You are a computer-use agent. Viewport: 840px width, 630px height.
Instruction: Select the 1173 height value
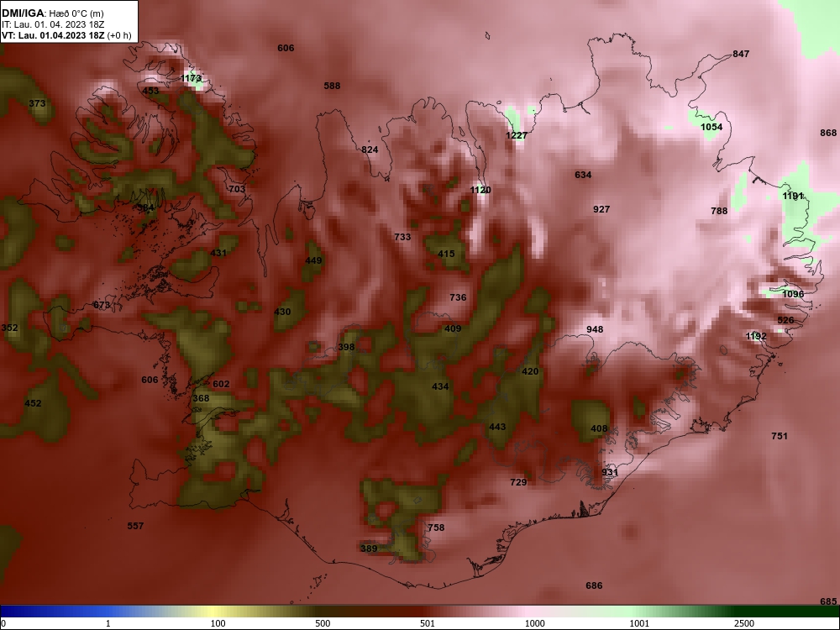(191, 78)
